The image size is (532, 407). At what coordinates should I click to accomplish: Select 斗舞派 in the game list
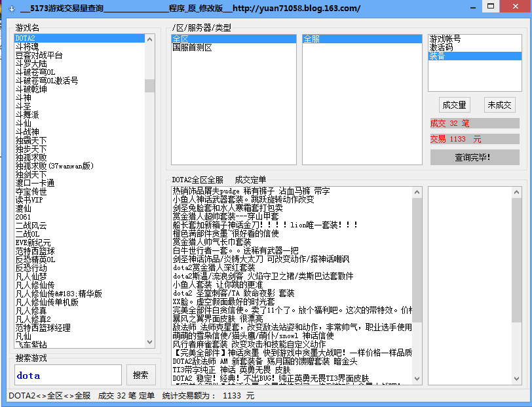(79, 115)
